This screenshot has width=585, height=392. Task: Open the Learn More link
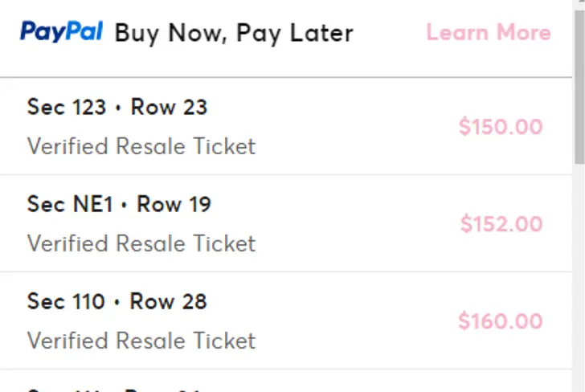pyautogui.click(x=488, y=33)
